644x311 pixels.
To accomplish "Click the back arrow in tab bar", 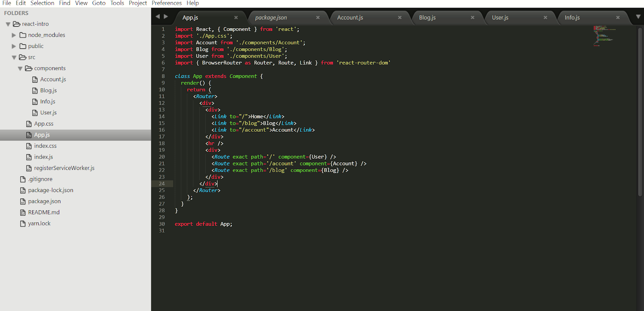I will 158,17.
